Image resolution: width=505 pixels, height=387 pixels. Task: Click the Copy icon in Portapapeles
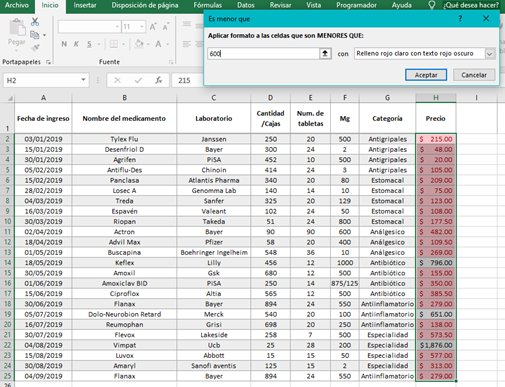[34, 35]
